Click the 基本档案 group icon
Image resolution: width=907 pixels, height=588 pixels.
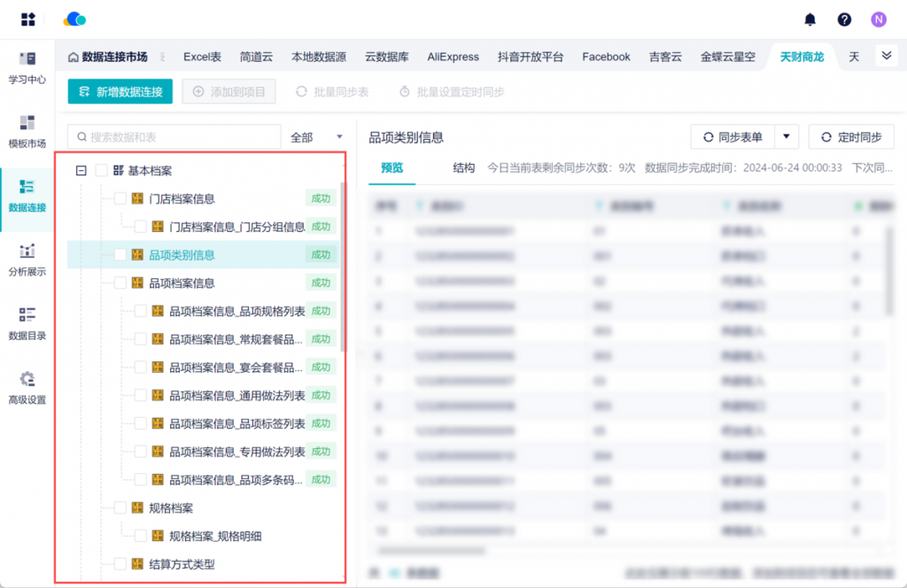[119, 171]
